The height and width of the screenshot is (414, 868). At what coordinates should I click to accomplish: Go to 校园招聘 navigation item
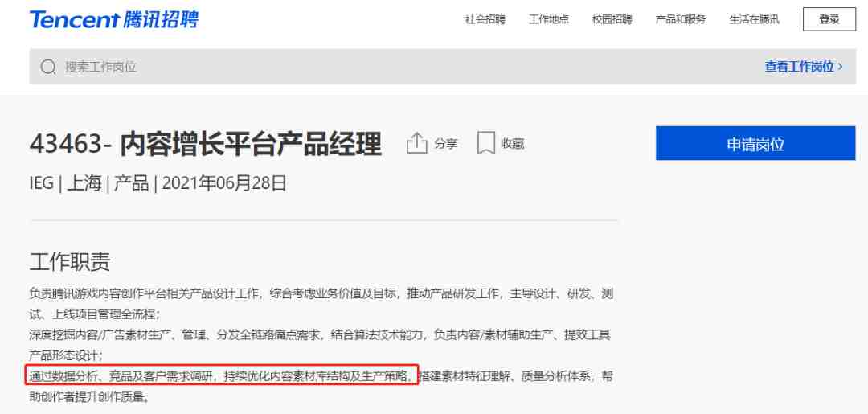coord(612,19)
